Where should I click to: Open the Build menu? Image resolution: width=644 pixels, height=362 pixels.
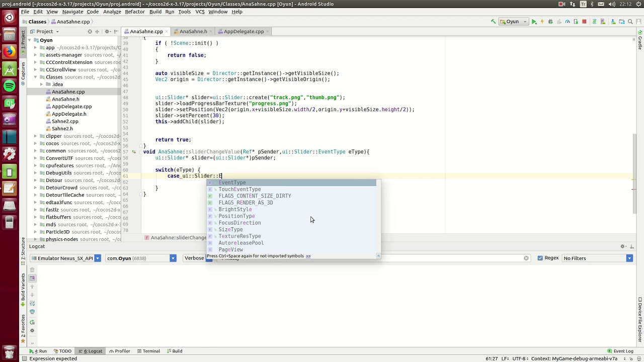(155, 12)
